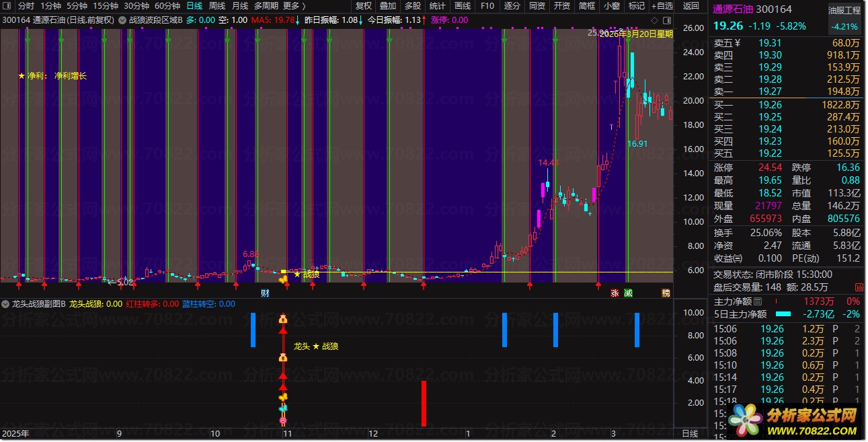Click the 涨停 24.54 value
The width and height of the screenshot is (868, 442).
(770, 168)
